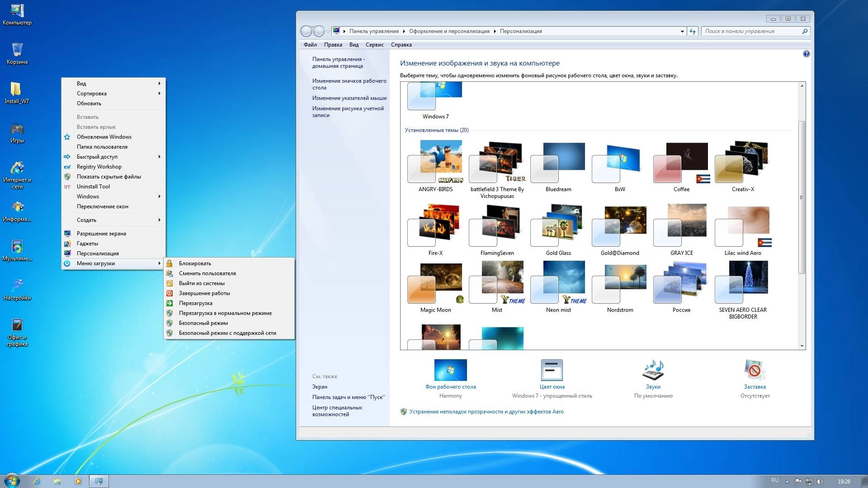This screenshot has height=488, width=868.
Task: Open Сервис menu
Action: click(x=374, y=45)
